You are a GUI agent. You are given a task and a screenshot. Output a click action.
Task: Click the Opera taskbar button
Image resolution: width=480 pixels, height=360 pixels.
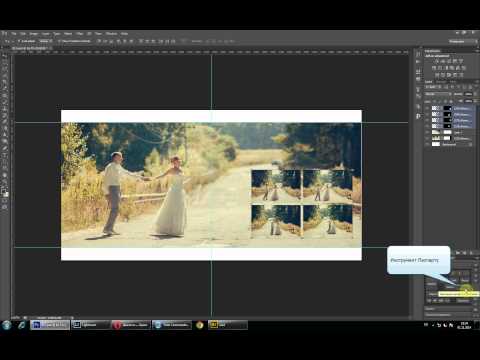coord(131,325)
